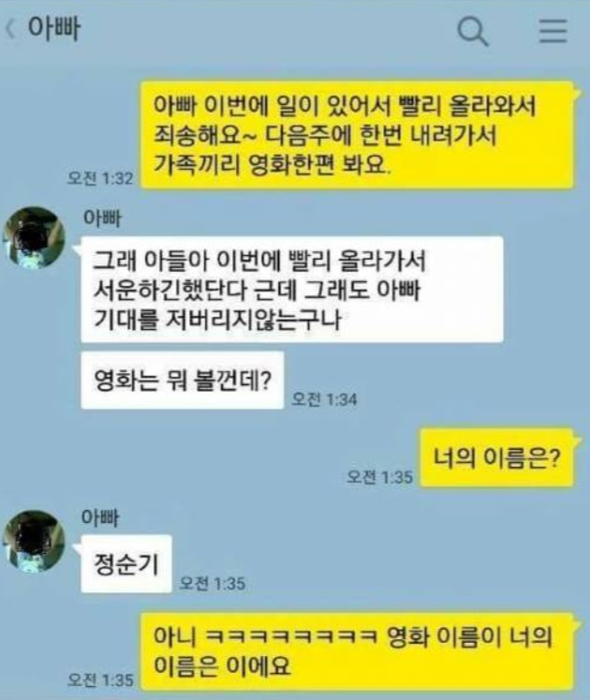Tap sender name 아빠 above first reply
590x700 pixels.
point(102,217)
